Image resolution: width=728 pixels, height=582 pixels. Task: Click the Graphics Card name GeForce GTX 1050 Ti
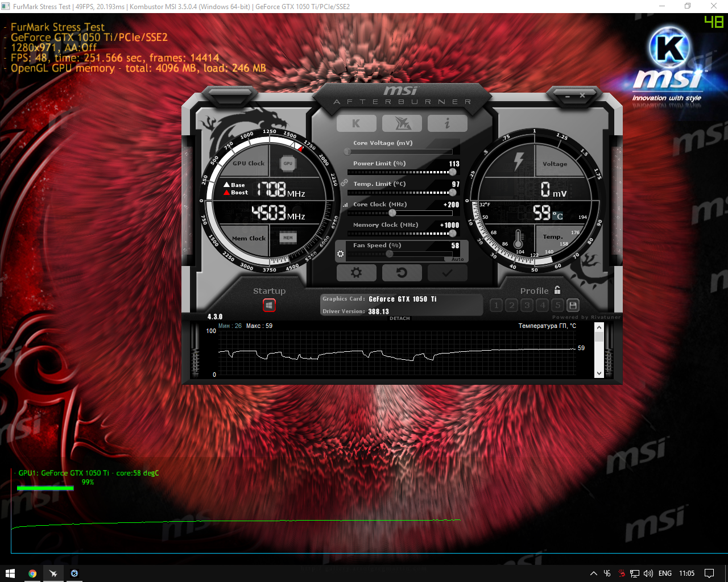click(x=403, y=299)
